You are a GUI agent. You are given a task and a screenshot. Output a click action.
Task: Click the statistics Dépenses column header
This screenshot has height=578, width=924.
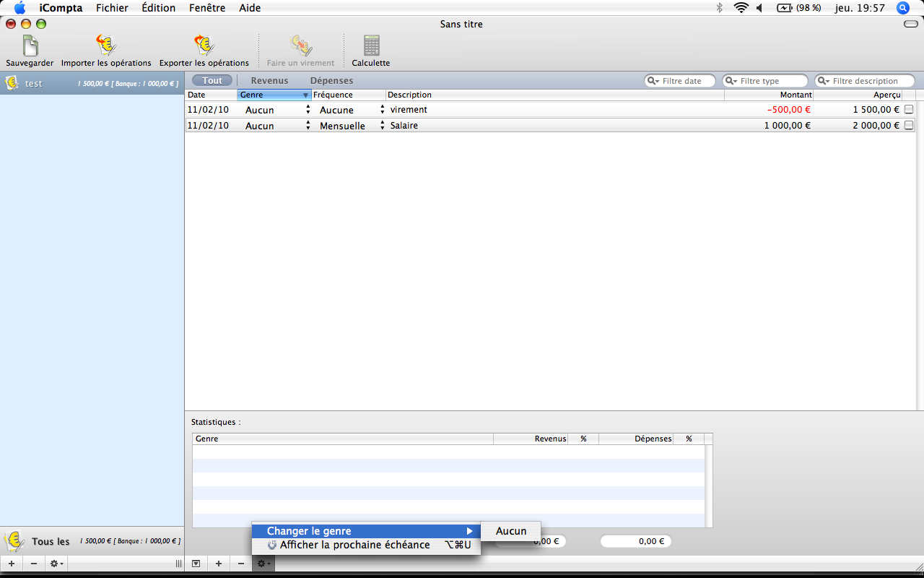[x=636, y=439]
